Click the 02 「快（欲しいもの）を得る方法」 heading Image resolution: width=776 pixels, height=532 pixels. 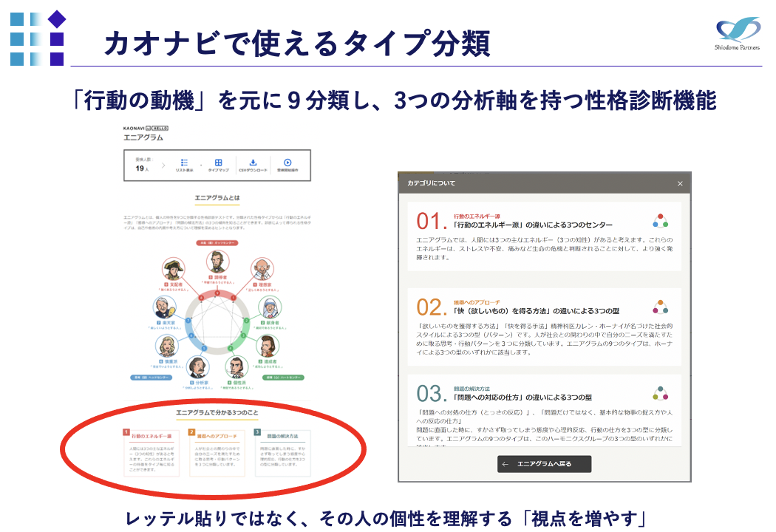click(537, 311)
